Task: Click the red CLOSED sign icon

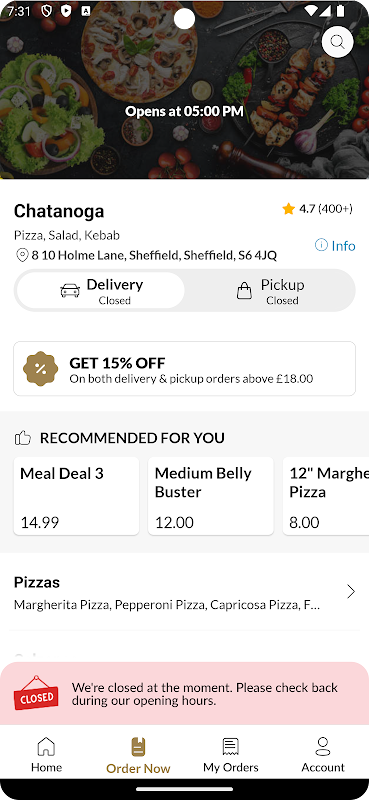Action: (x=36, y=693)
